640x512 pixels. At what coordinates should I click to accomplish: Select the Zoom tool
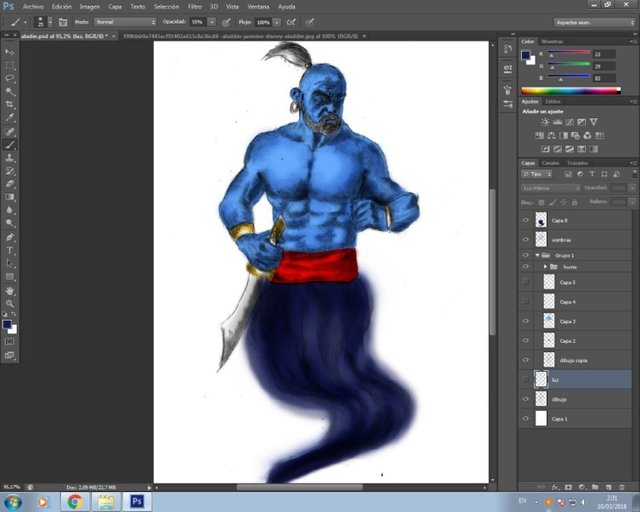(x=9, y=304)
